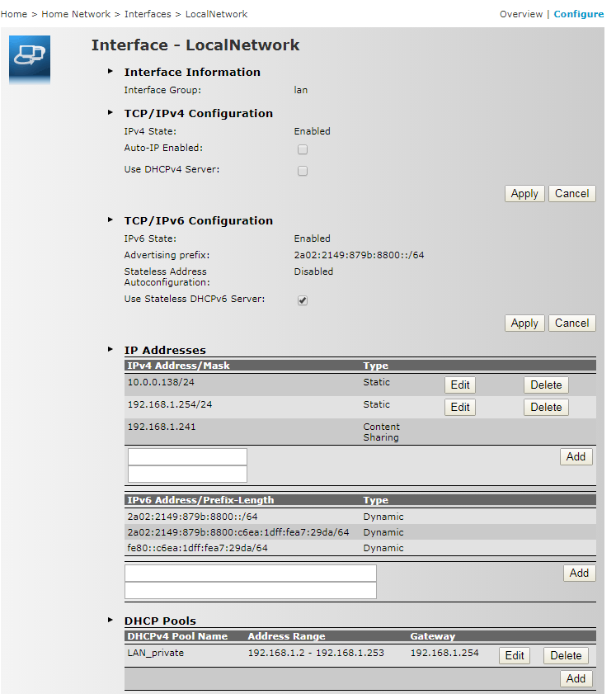Image resolution: width=616 pixels, height=694 pixels.
Task: Collapse the IP Addresses section arrow
Action: click(111, 350)
